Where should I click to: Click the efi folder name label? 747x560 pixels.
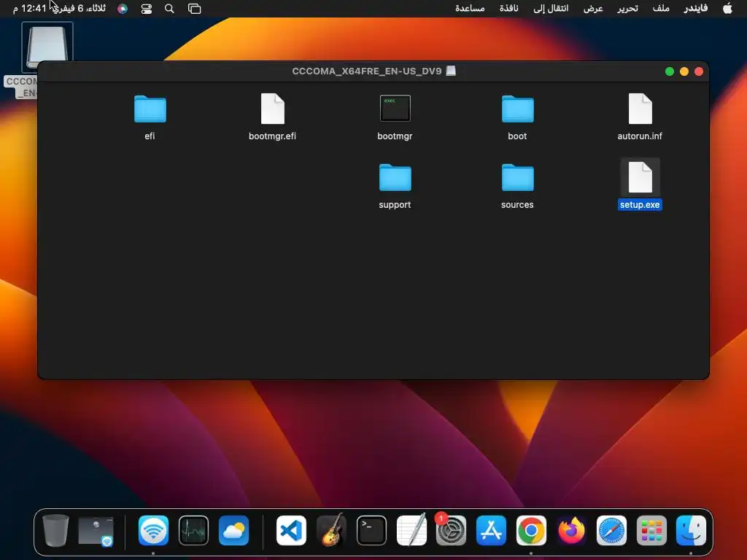[x=150, y=136]
